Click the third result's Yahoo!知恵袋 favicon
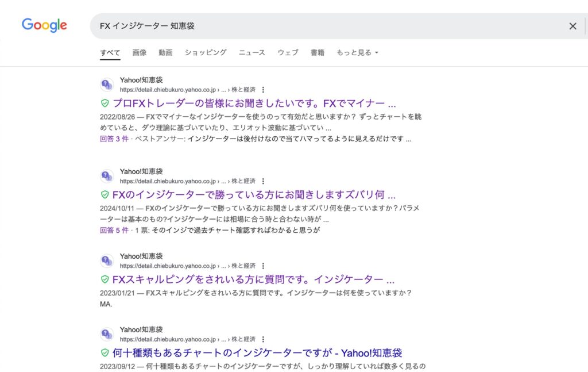This screenshot has height=372, width=588. pos(107,261)
